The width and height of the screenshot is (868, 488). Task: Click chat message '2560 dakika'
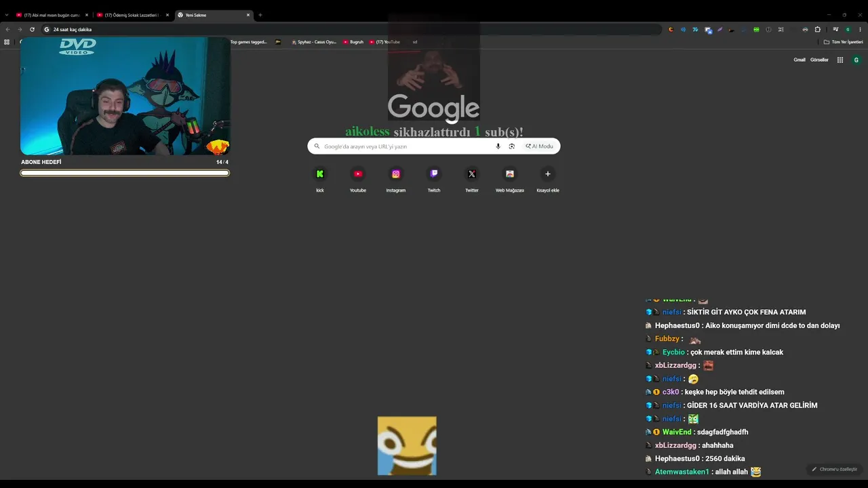(x=725, y=459)
